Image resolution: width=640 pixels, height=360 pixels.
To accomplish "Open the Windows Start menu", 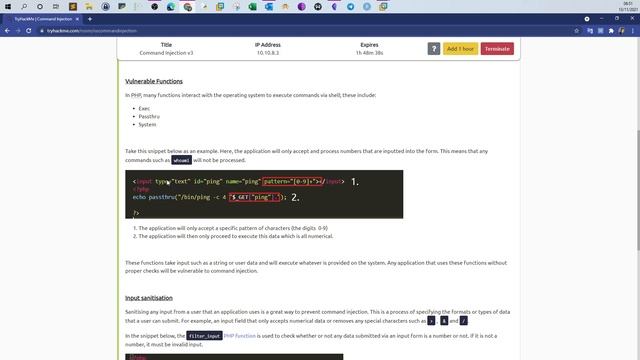I will [8, 7].
